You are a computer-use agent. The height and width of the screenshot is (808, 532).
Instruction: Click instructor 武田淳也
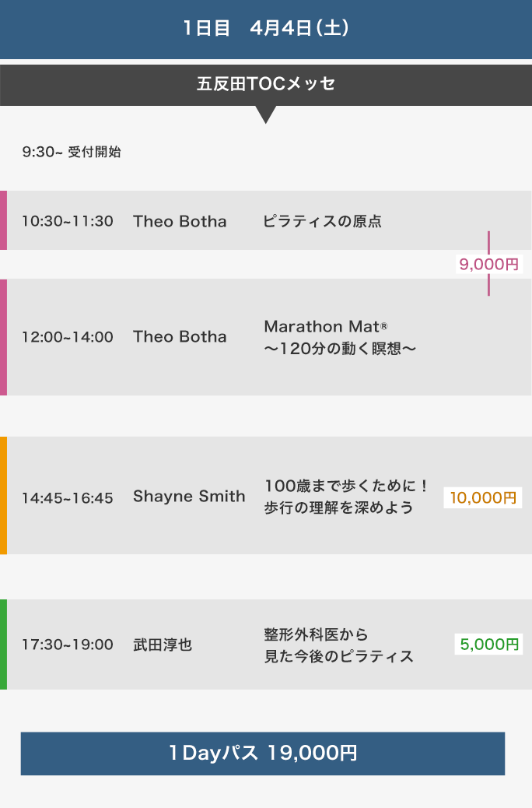[163, 645]
